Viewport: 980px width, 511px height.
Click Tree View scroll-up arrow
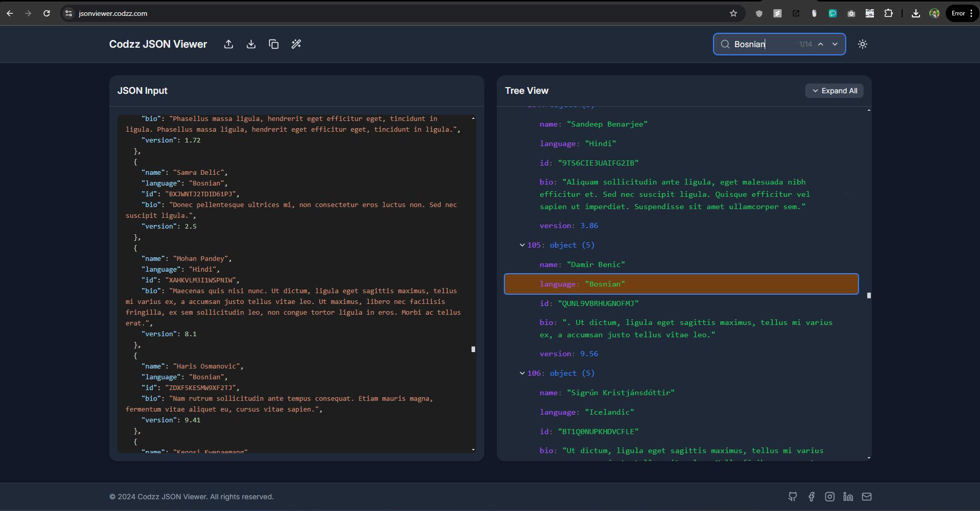tap(869, 110)
